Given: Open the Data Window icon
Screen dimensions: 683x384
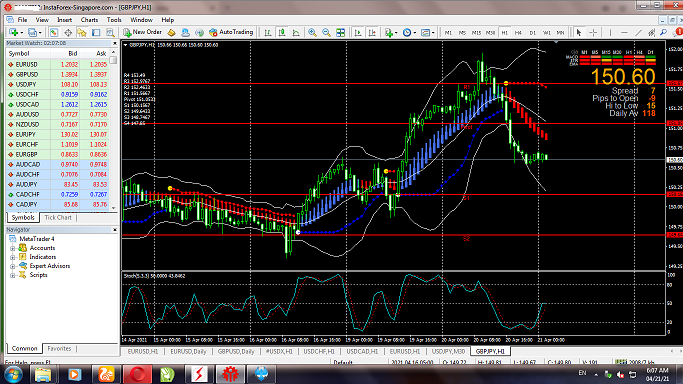Looking at the screenshot, I should [68, 33].
